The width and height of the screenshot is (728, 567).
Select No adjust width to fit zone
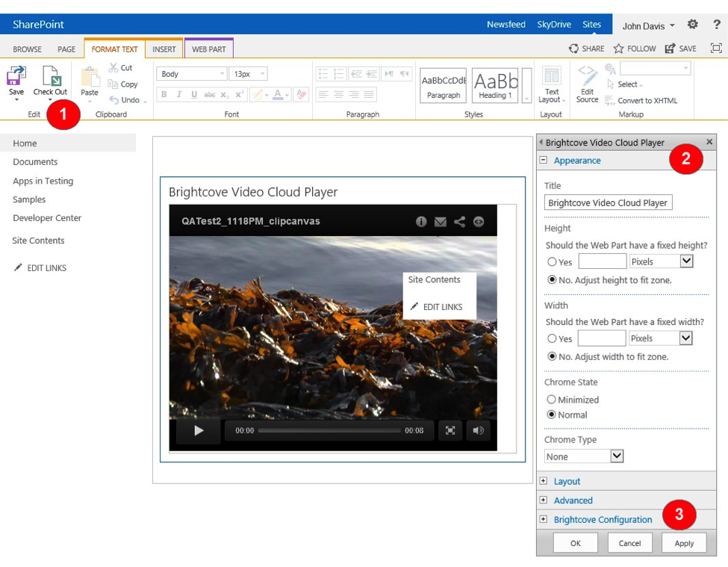552,356
